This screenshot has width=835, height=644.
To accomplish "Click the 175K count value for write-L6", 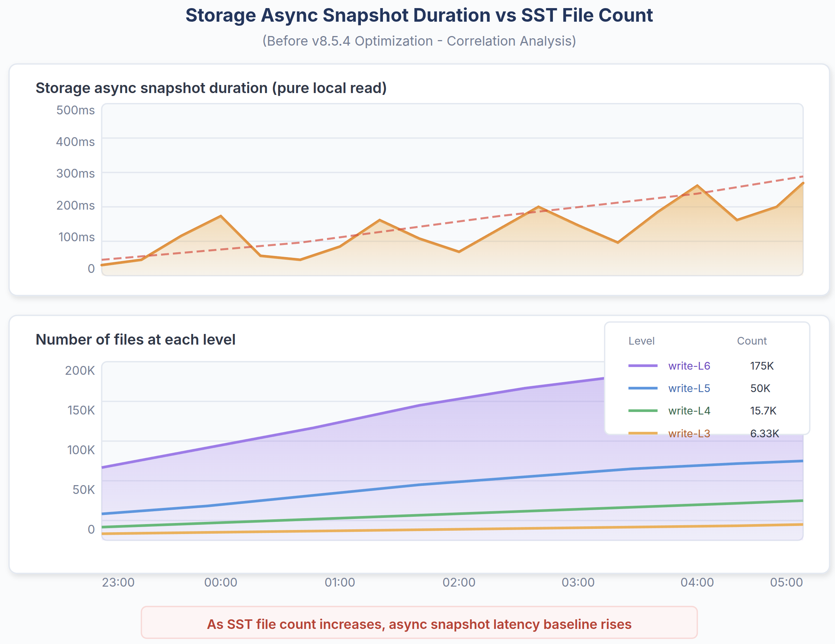I will [761, 366].
